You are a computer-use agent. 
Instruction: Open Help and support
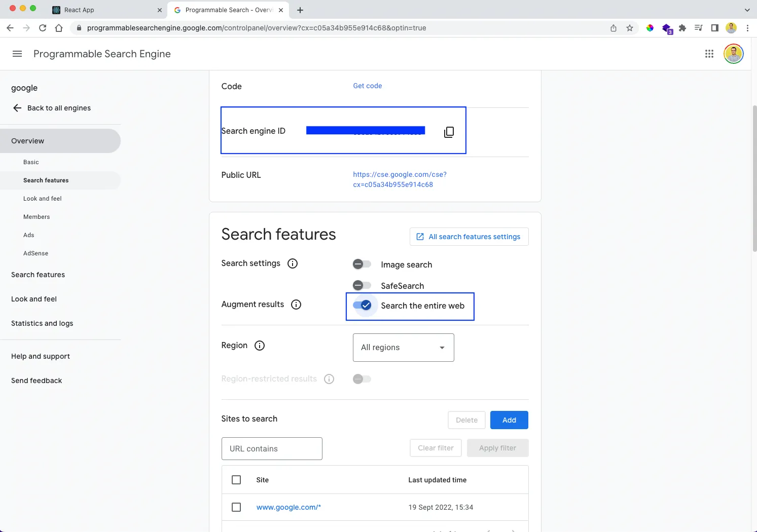pyautogui.click(x=41, y=356)
